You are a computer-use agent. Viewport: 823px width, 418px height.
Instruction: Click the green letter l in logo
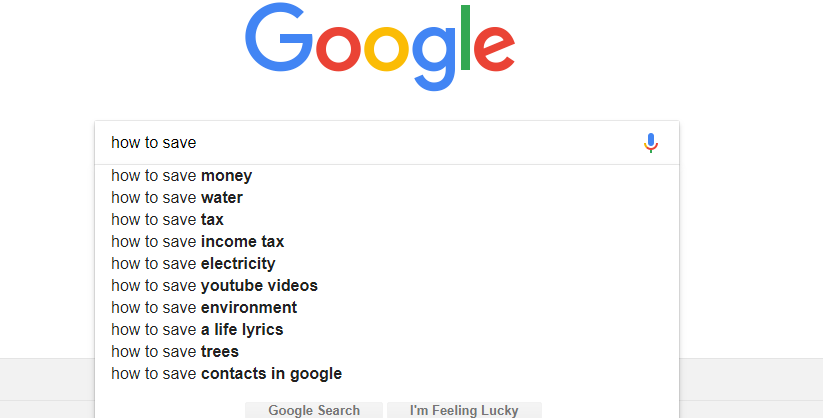(x=465, y=37)
